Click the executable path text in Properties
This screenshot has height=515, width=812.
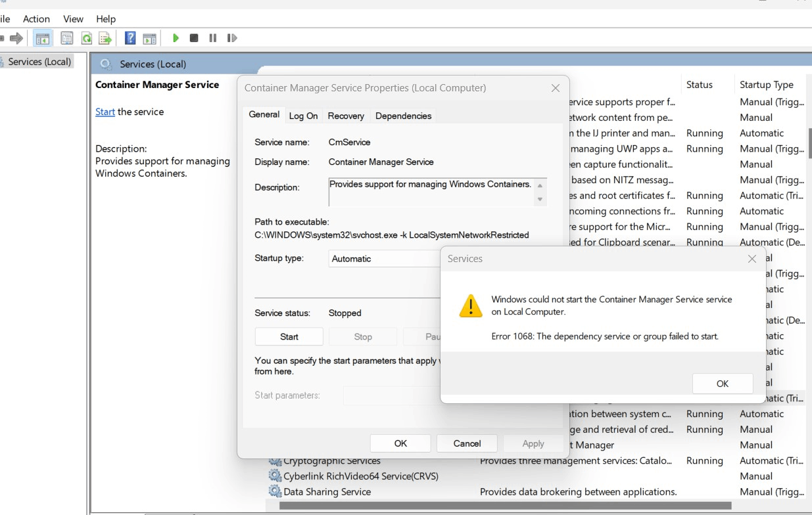click(392, 235)
